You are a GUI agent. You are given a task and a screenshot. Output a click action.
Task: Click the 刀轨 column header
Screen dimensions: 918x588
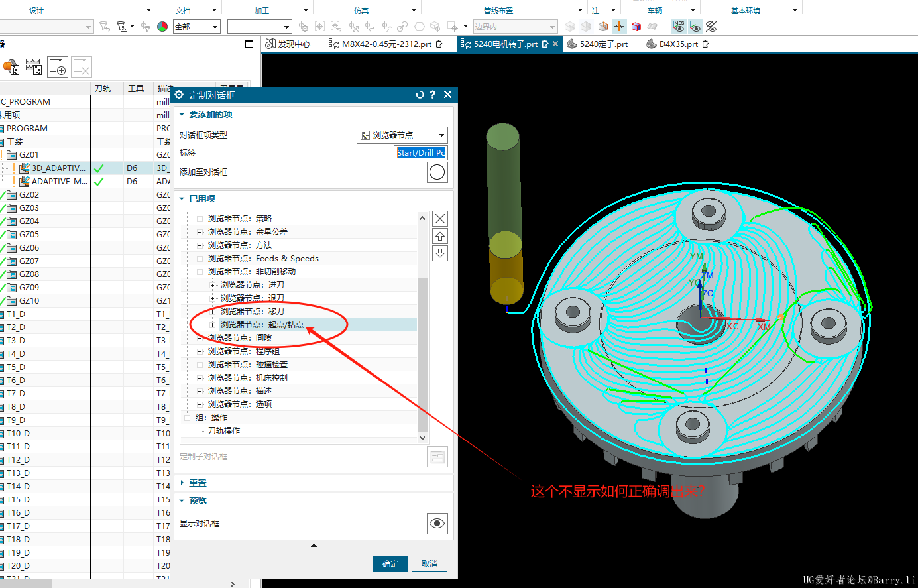pos(103,88)
